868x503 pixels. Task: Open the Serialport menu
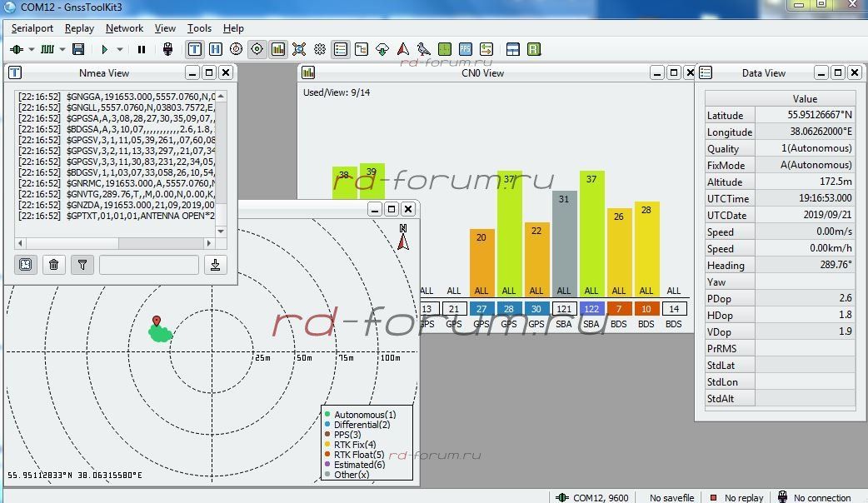[32, 28]
